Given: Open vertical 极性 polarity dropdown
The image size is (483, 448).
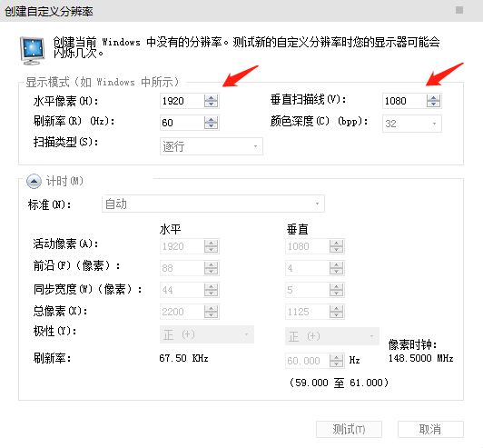Looking at the screenshot, I should (332, 335).
